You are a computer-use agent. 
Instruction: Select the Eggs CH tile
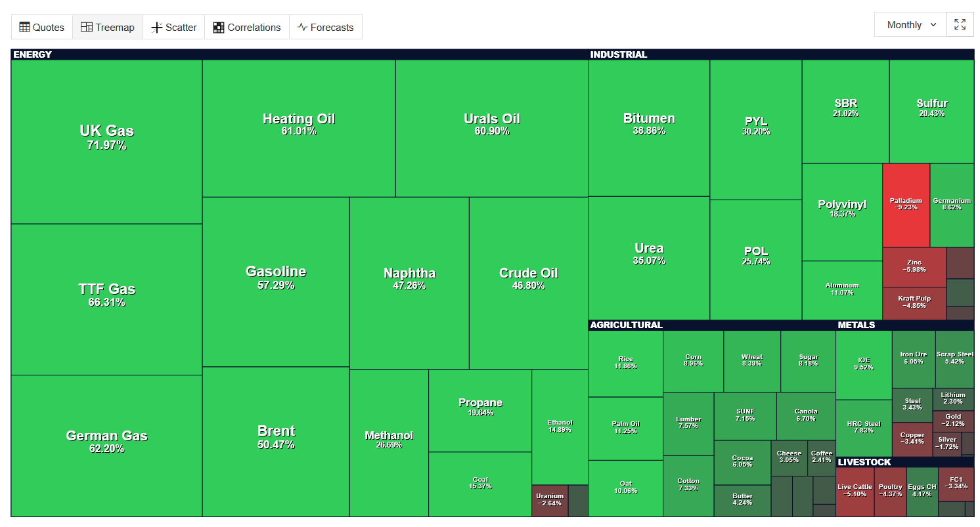pos(922,492)
